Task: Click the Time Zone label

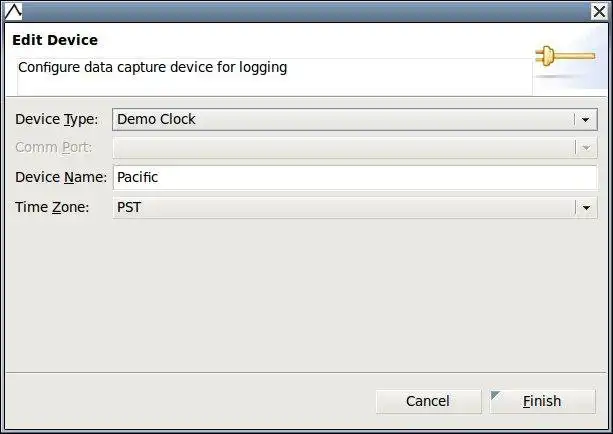Action: (52, 207)
